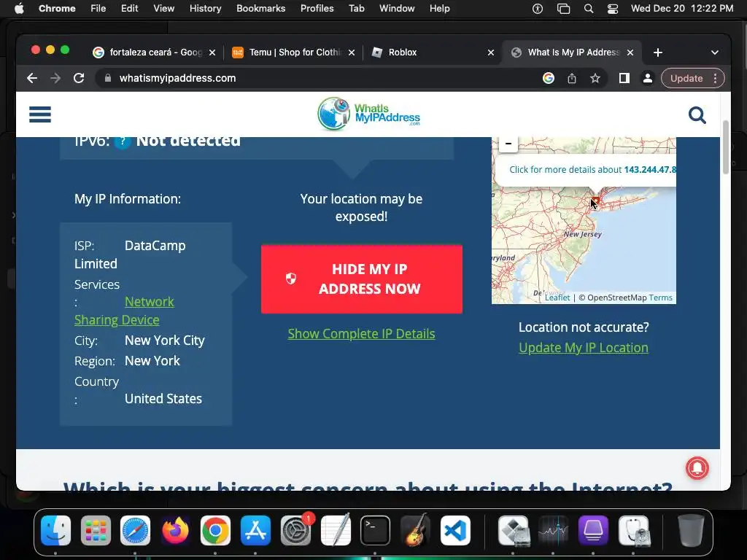
Task: Launch Firefox from the dock
Action: click(175, 530)
